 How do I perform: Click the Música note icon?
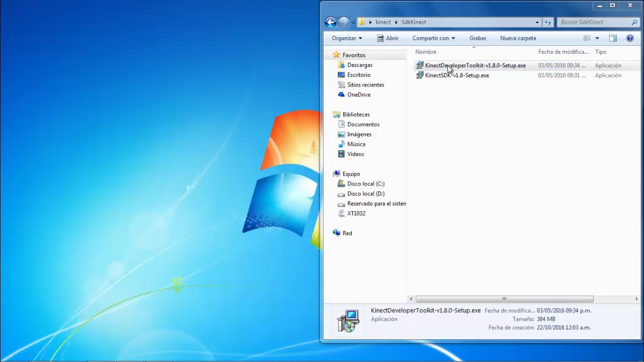[x=341, y=144]
